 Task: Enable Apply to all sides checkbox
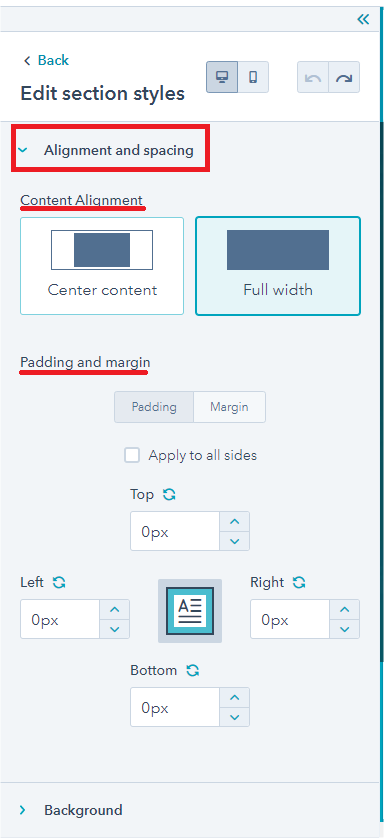132,455
